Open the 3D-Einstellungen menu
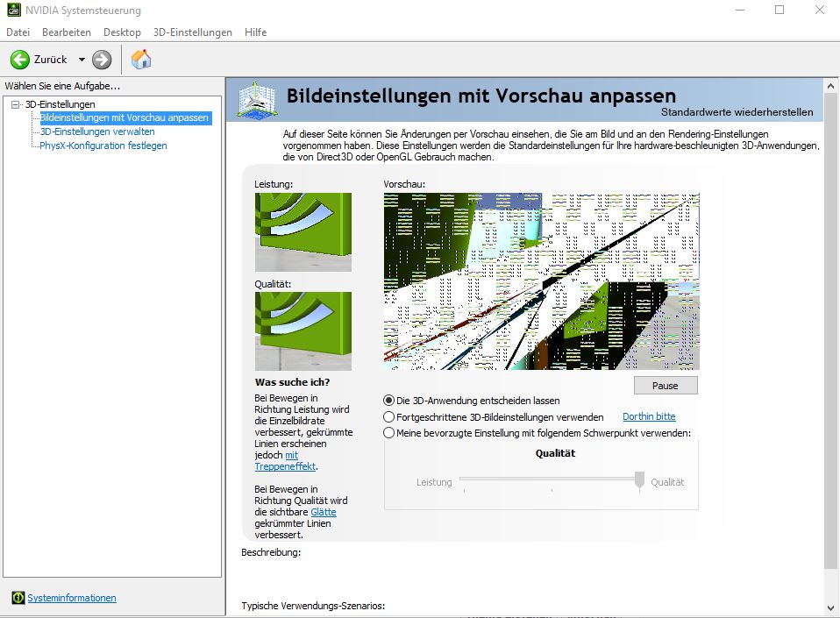840x618 pixels. tap(193, 32)
